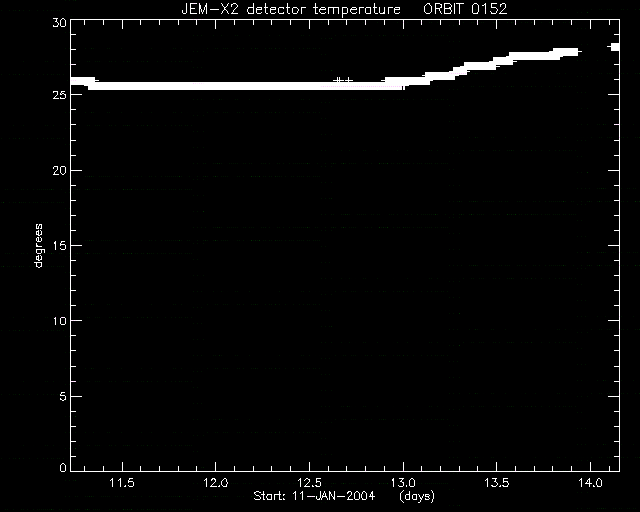Click the x-axis tick label 13.5
640x512 pixels.
(497, 483)
